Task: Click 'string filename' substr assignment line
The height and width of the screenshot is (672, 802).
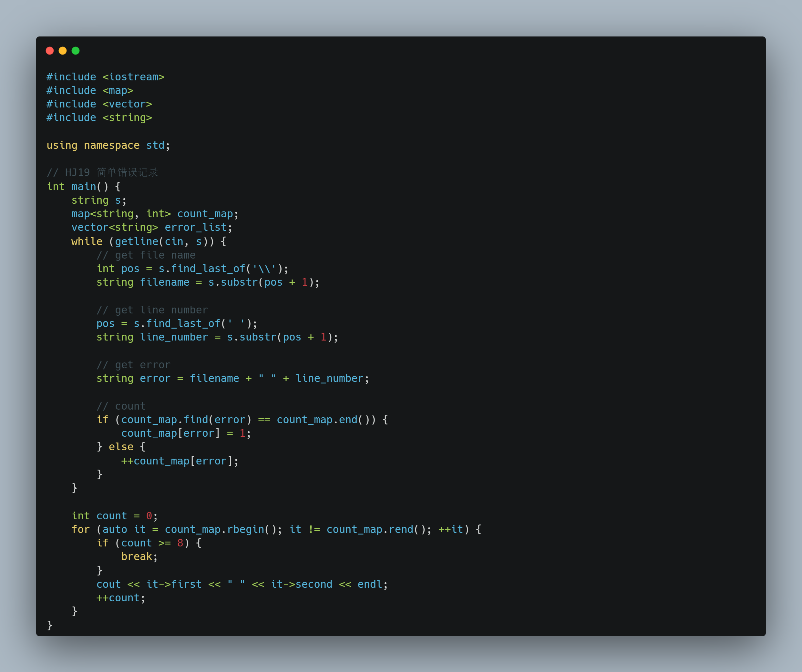Action: 207,282
